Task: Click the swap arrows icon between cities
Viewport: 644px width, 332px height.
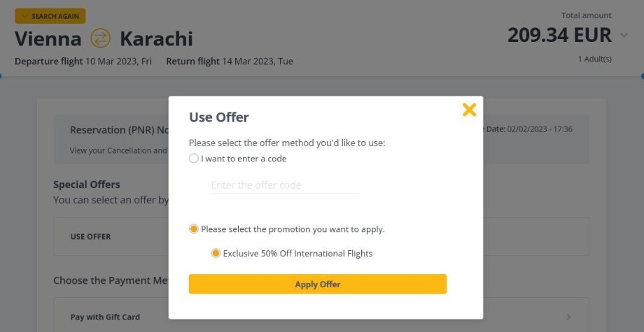Action: [x=101, y=38]
